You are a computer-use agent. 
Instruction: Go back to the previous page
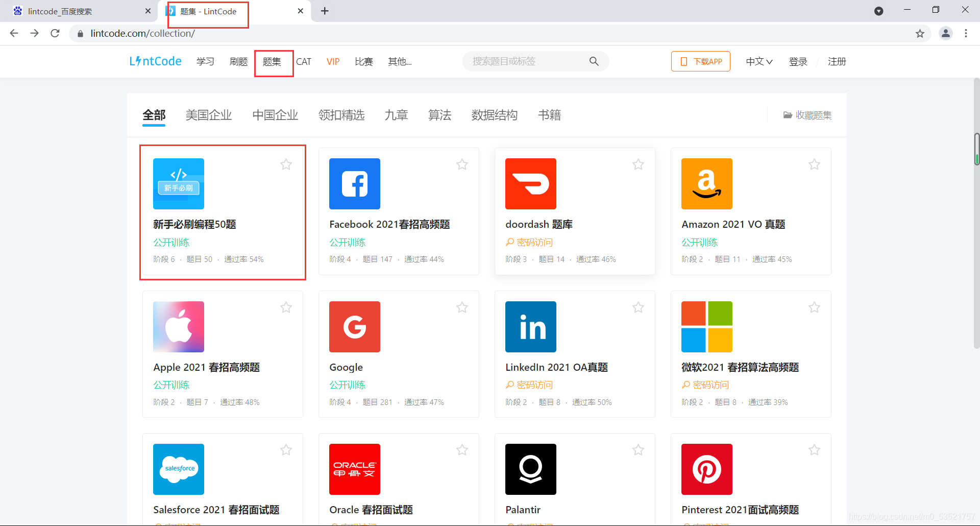click(14, 34)
